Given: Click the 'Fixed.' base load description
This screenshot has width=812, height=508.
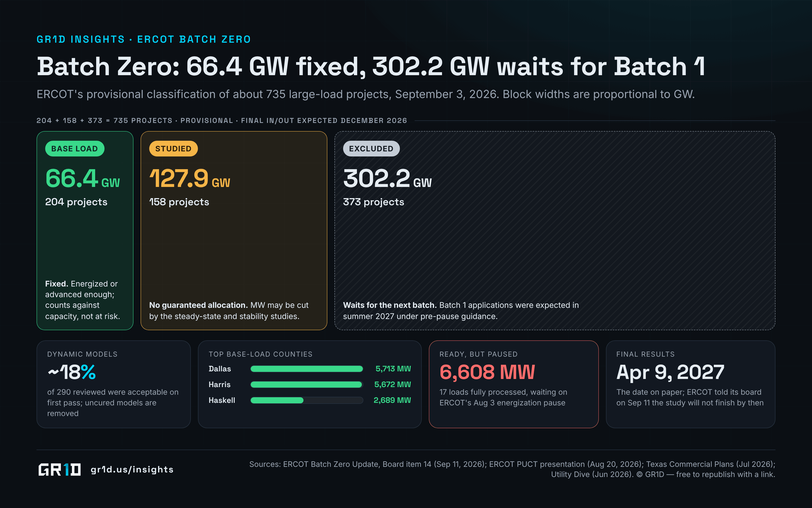Looking at the screenshot, I should [82, 300].
